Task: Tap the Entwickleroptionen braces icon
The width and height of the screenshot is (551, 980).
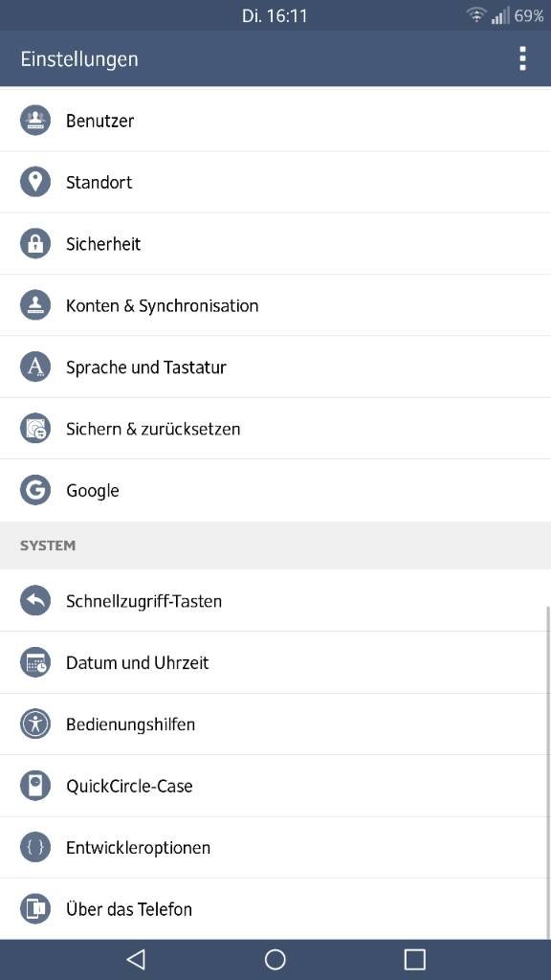Action: (35, 848)
